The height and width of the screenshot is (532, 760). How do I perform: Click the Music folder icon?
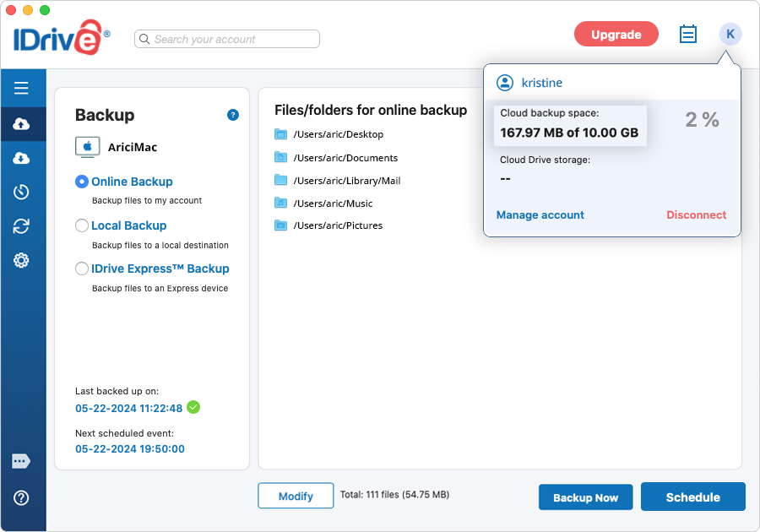tap(280, 203)
